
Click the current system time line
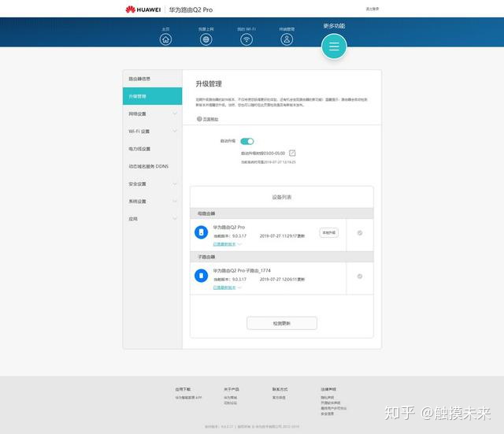pyautogui.click(x=269, y=162)
